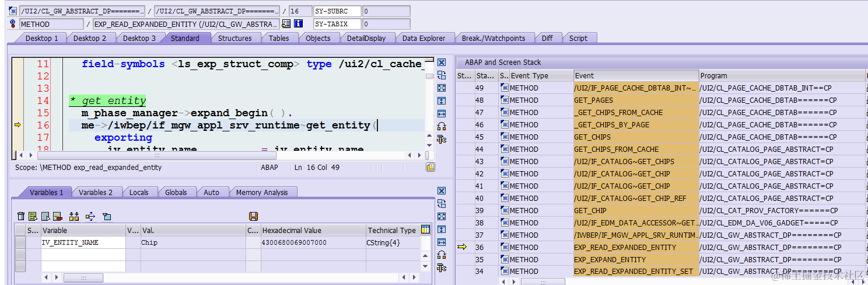Click the insert row icon in variables toolbar
The image size is (868, 285).
33,216
